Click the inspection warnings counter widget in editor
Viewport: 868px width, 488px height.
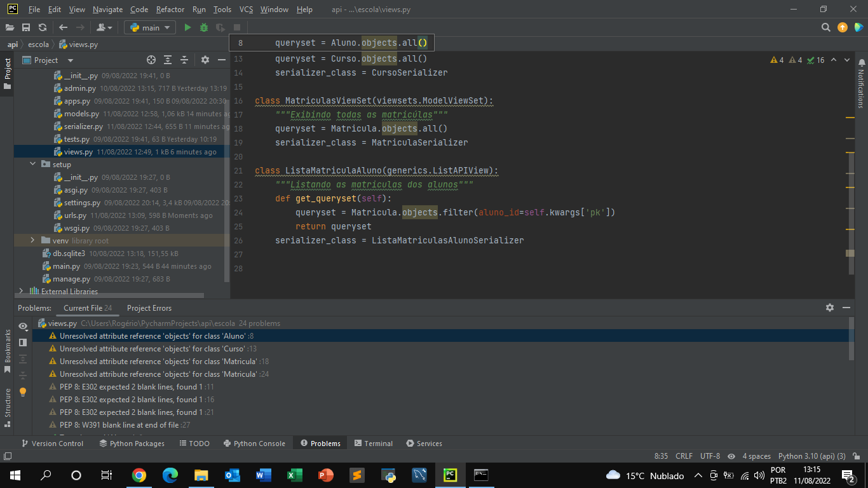coord(797,60)
